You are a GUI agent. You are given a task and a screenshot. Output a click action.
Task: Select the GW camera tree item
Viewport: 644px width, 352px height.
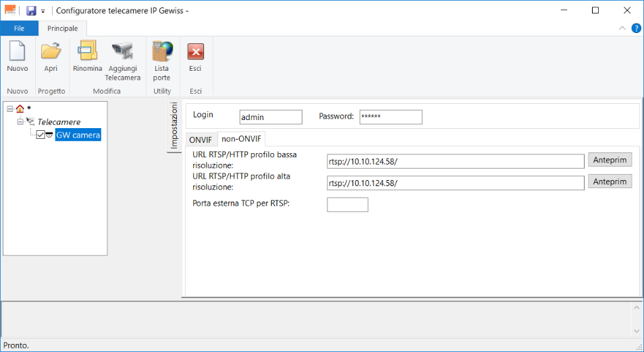[78, 135]
